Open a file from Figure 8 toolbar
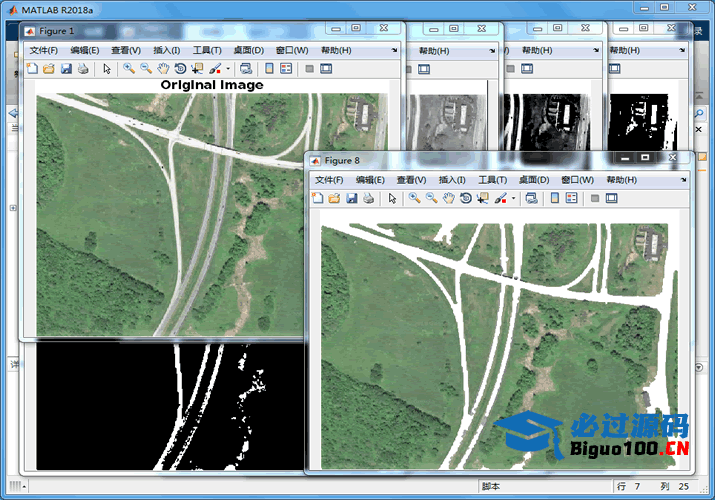Image resolution: width=715 pixels, height=500 pixels. (335, 198)
